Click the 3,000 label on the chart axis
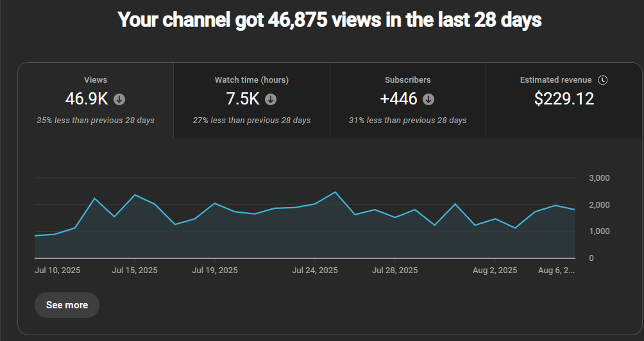Screen dimensions: 644x341 pos(599,178)
